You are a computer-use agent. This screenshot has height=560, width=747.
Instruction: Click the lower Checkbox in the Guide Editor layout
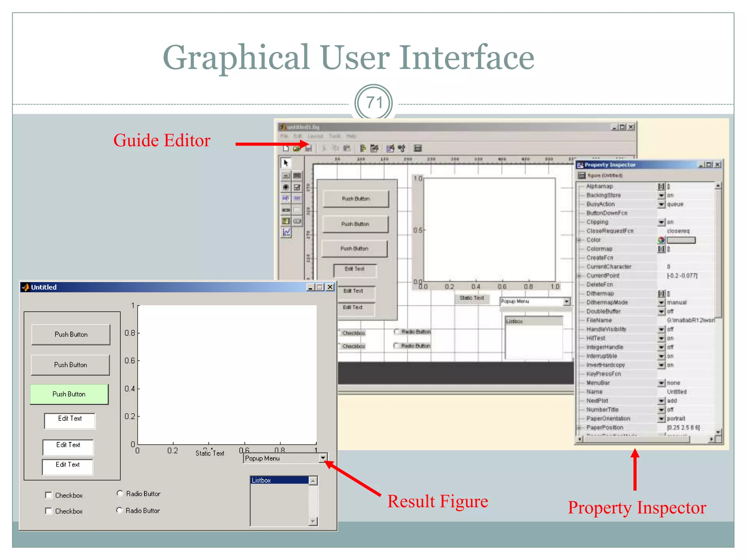coord(352,346)
